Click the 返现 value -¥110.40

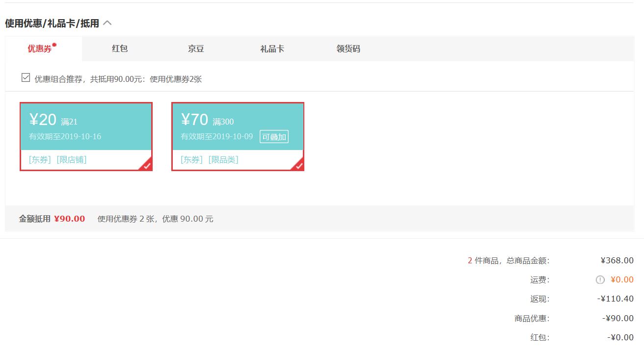(616, 299)
